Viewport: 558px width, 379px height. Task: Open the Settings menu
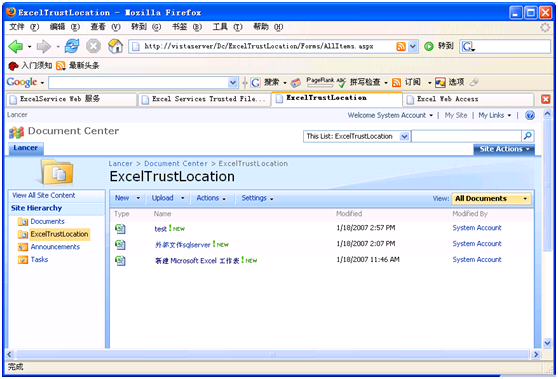(257, 198)
